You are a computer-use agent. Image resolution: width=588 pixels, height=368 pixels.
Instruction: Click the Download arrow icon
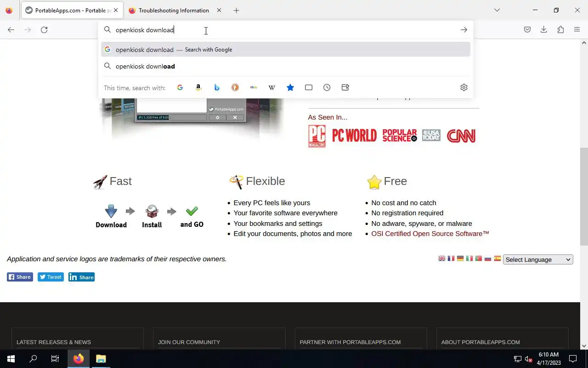[x=111, y=212]
